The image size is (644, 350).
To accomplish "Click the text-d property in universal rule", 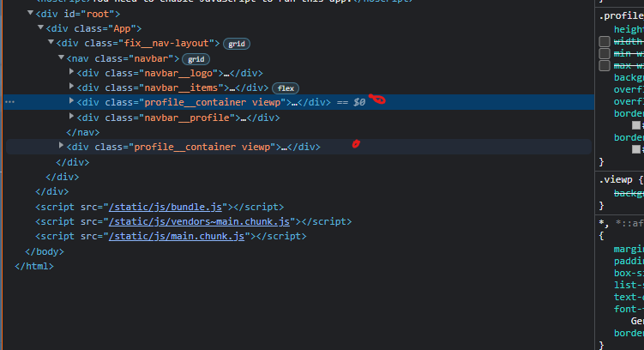I will [629, 297].
